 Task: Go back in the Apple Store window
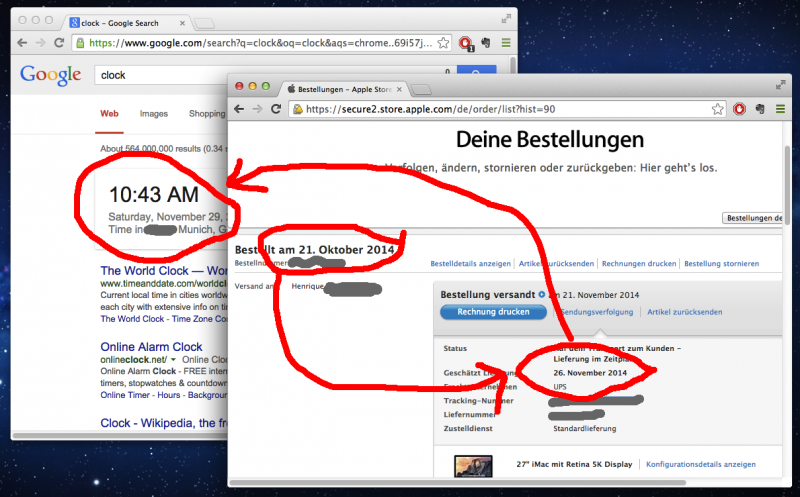239,109
